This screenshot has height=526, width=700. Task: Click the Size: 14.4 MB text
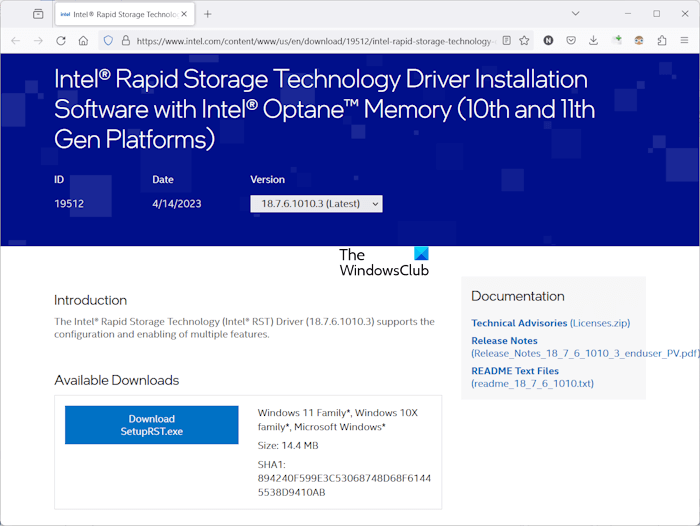(288, 446)
